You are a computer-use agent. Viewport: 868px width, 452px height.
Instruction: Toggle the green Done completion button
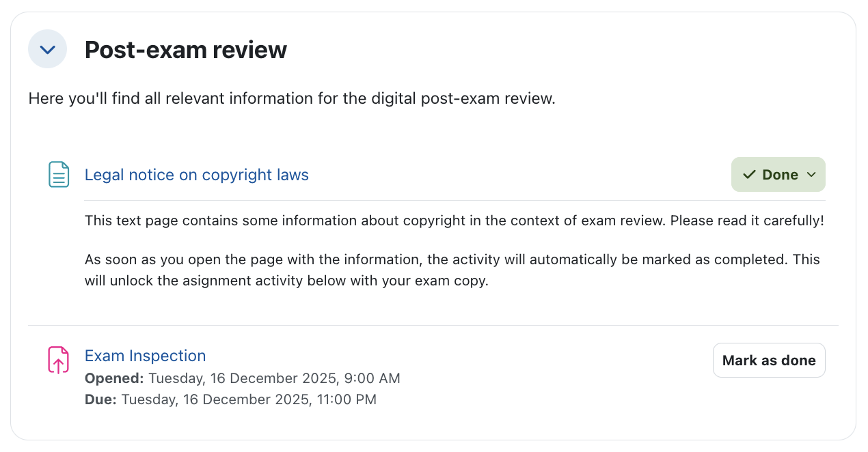point(778,175)
